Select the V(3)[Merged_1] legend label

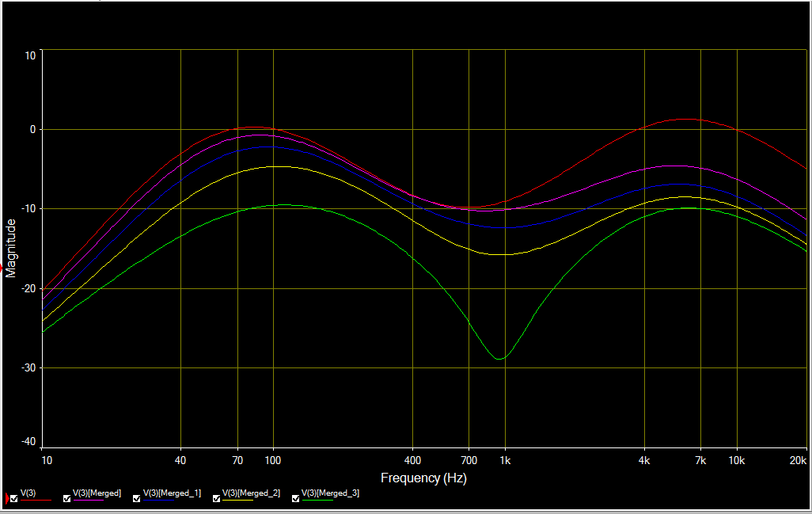point(172,493)
